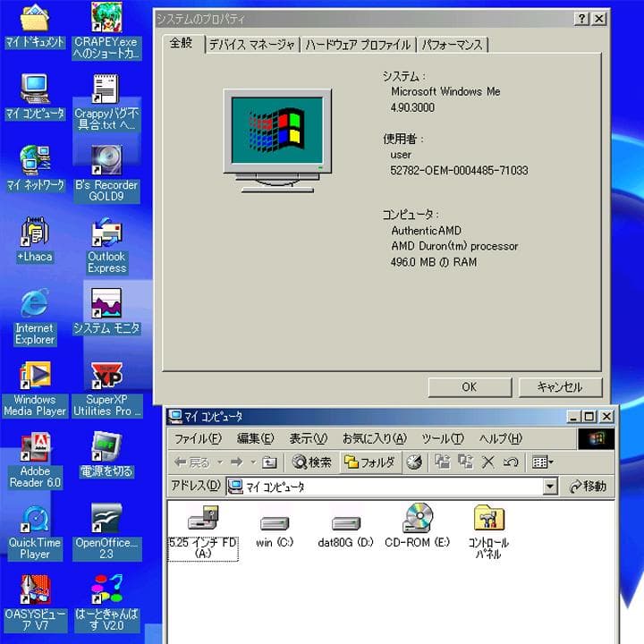
Task: Minimize the My Computer window
Action: click(573, 417)
